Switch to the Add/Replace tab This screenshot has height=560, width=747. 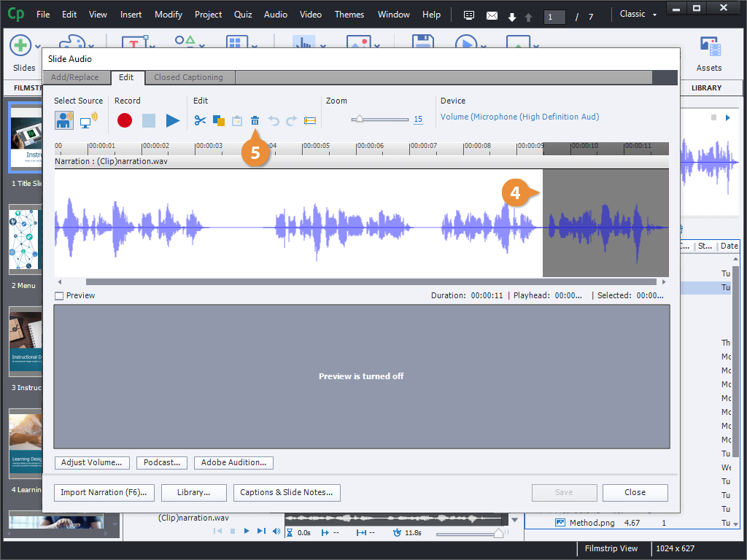tap(74, 77)
